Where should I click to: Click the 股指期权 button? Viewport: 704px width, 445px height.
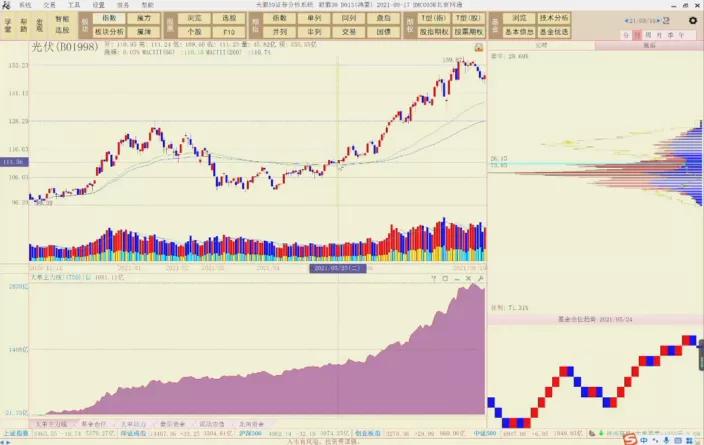point(434,32)
